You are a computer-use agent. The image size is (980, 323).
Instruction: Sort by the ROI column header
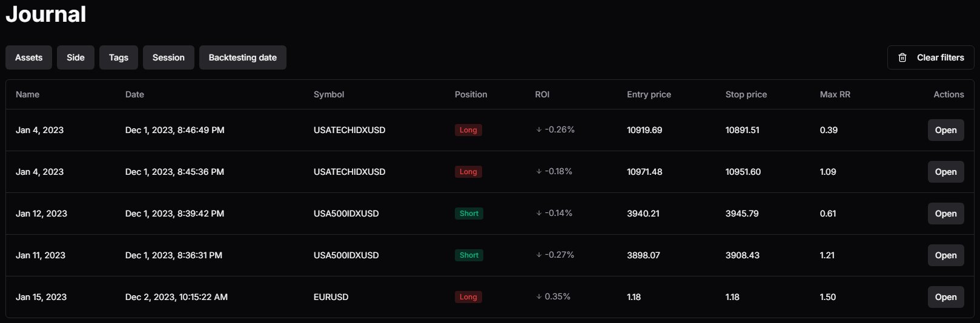[543, 94]
